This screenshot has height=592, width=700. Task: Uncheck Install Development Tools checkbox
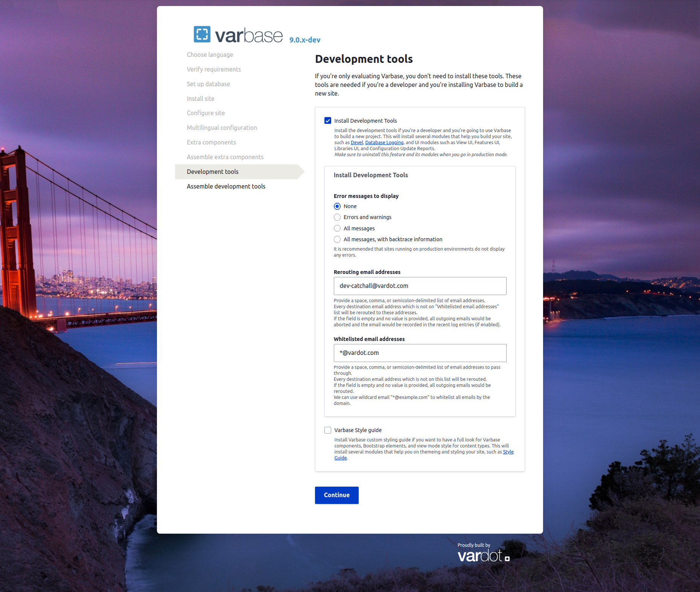[x=328, y=121]
